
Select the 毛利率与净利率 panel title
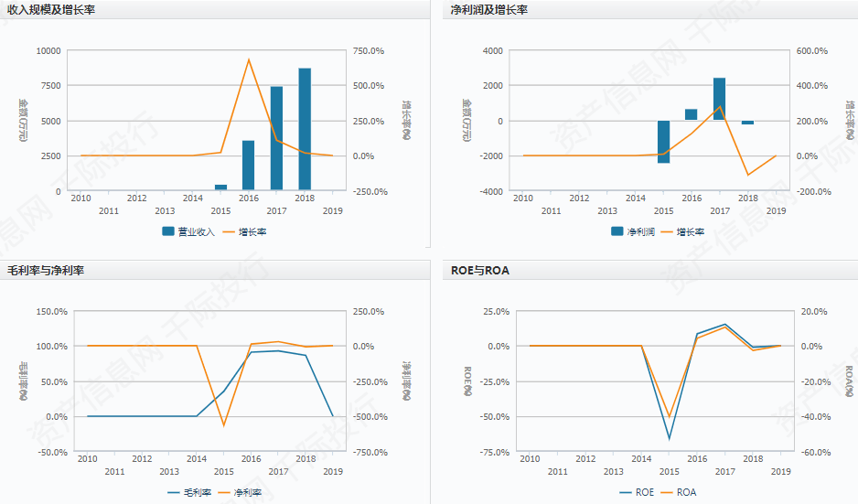point(46,270)
